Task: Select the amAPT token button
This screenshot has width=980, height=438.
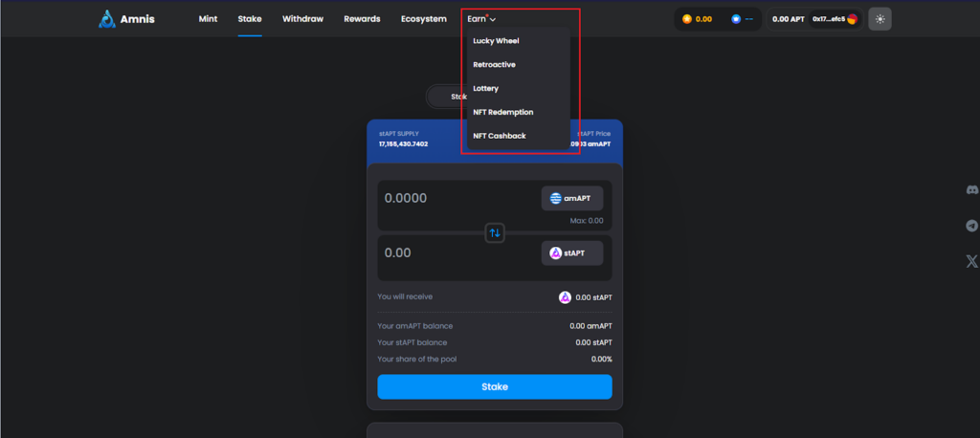Action: [x=572, y=199]
